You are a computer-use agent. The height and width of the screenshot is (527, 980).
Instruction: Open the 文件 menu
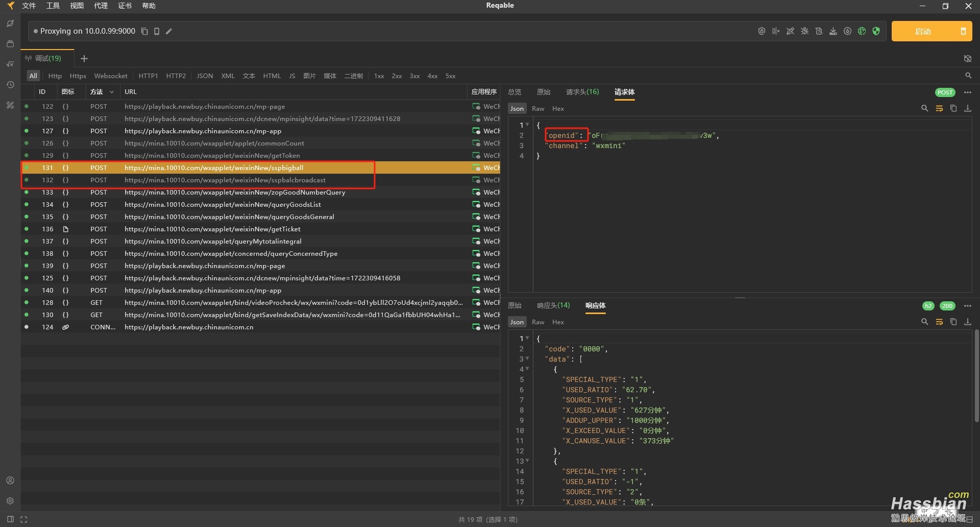[x=29, y=6]
